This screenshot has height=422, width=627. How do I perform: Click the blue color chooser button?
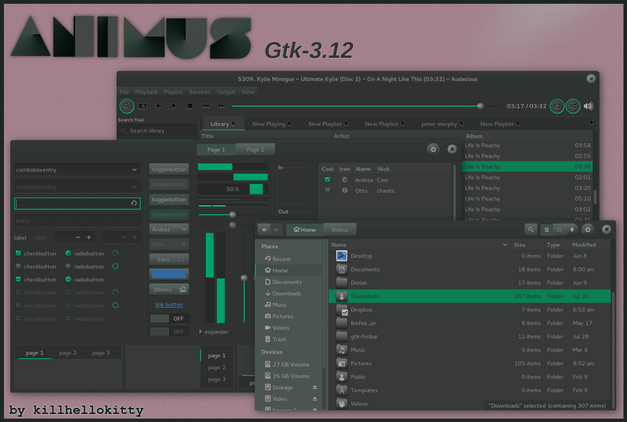pos(169,274)
